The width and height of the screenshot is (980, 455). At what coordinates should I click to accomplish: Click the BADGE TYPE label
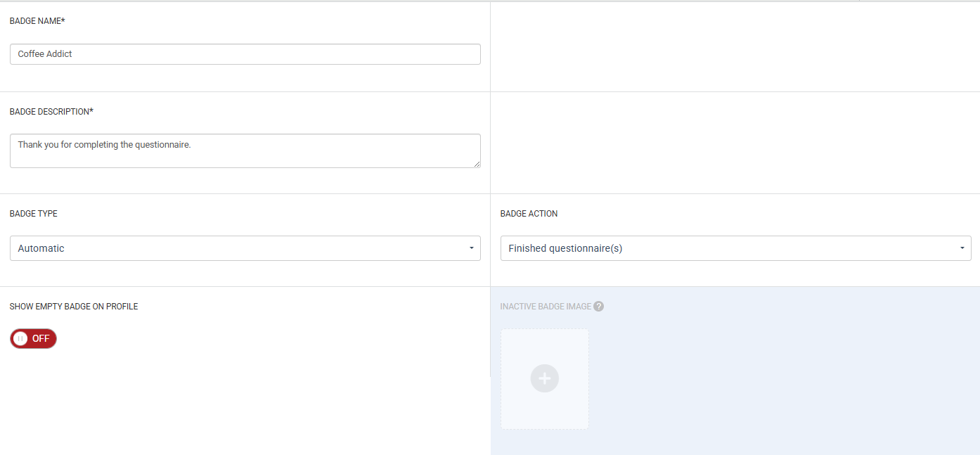(34, 214)
